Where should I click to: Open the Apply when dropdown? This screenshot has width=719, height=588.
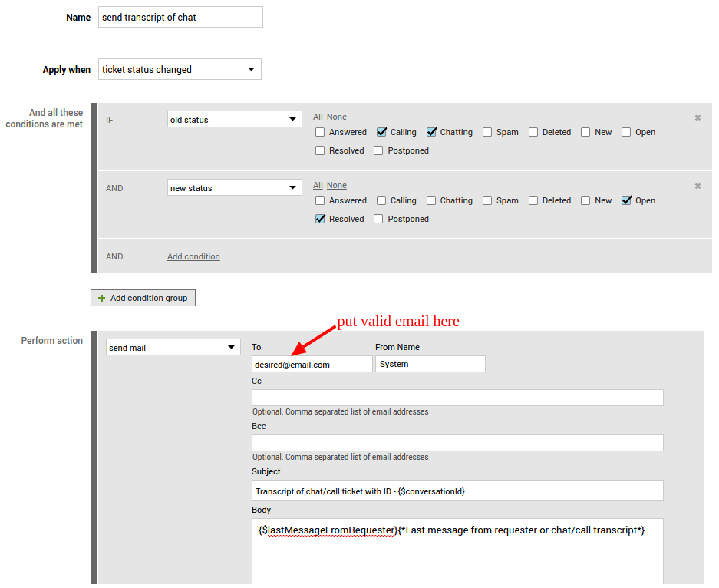pyautogui.click(x=180, y=69)
